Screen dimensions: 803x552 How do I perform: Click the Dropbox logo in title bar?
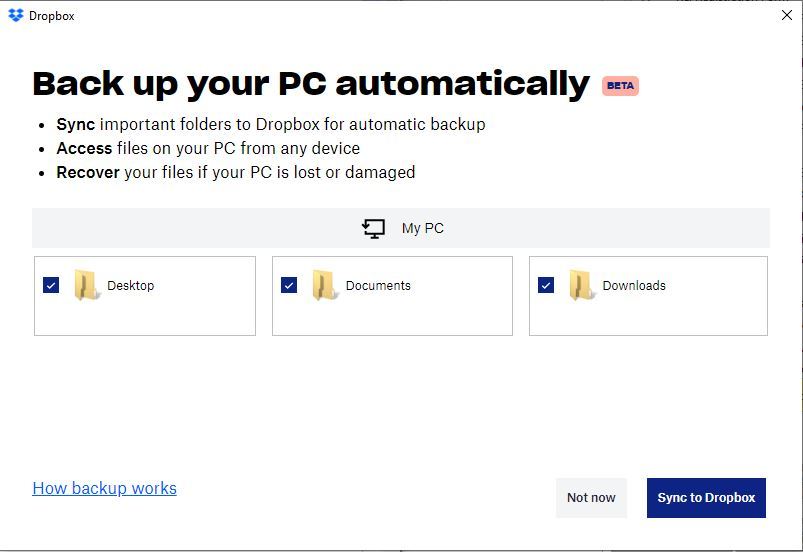(x=15, y=16)
